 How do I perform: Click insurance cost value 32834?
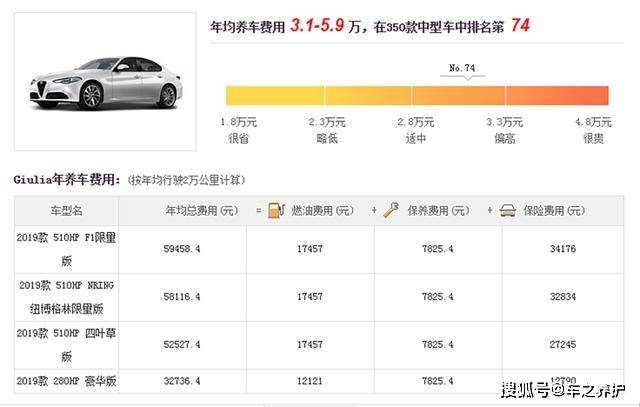[563, 297]
